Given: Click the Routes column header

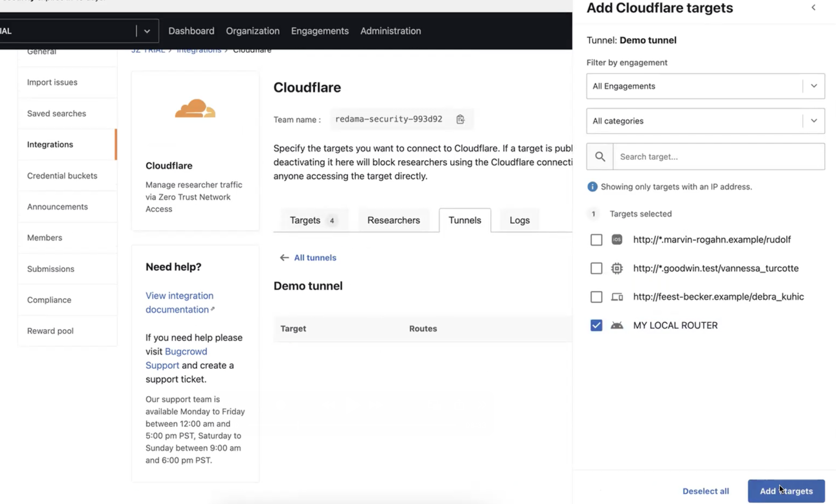Looking at the screenshot, I should click(423, 329).
